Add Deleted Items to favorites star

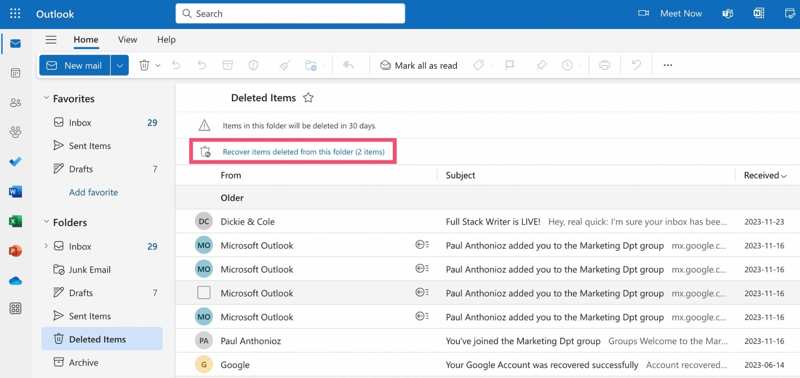(x=308, y=98)
